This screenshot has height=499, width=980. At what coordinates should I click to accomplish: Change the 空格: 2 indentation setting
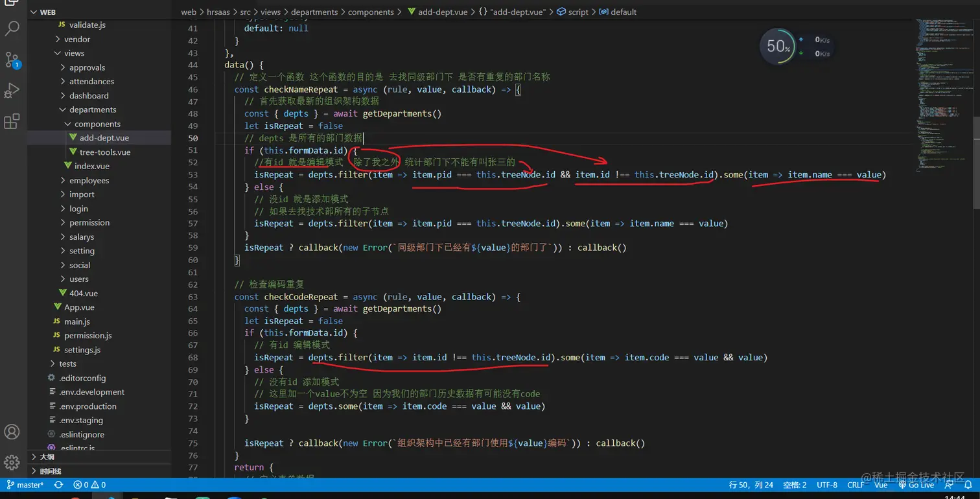coord(795,485)
